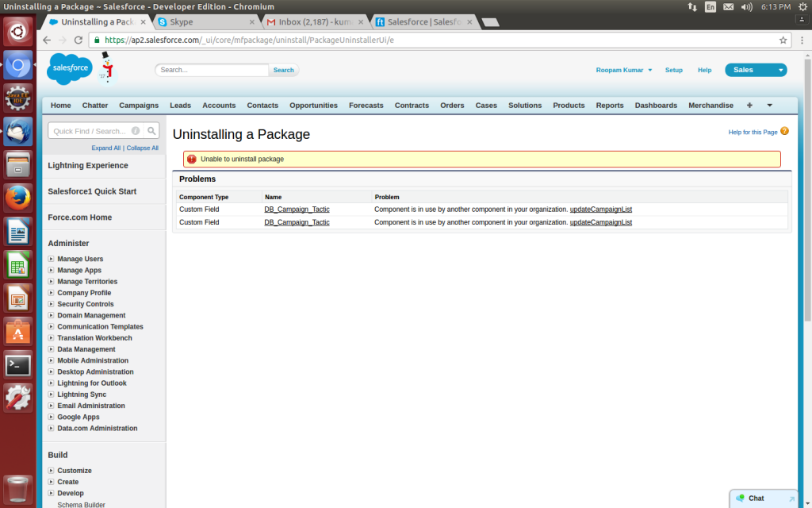Click the Quick Find search magnifier icon

pyautogui.click(x=151, y=131)
